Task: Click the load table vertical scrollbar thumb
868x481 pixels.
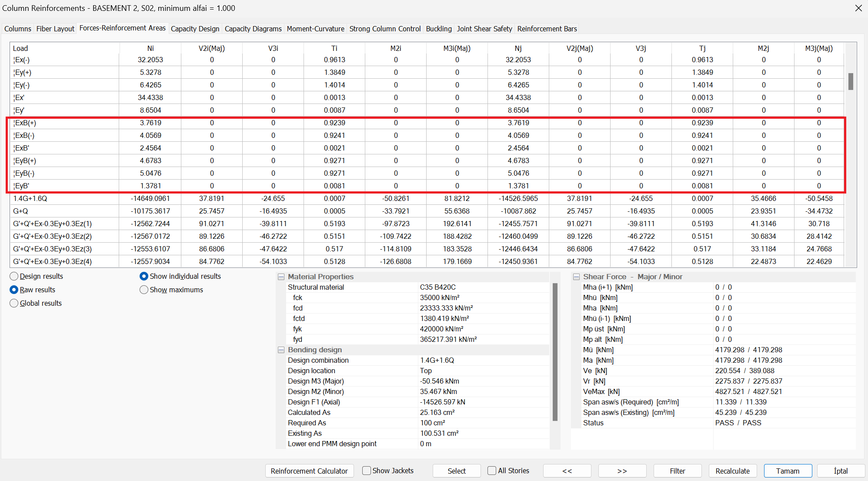Action: point(851,81)
